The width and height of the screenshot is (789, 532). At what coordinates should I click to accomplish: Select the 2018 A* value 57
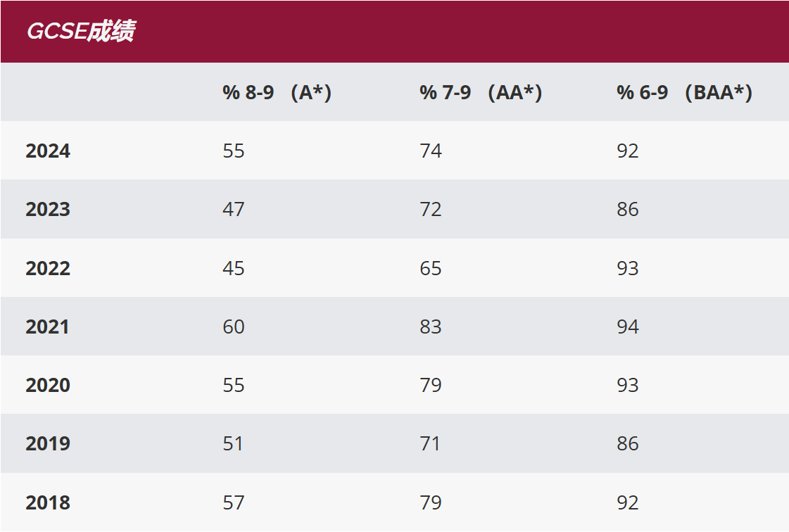click(x=234, y=503)
